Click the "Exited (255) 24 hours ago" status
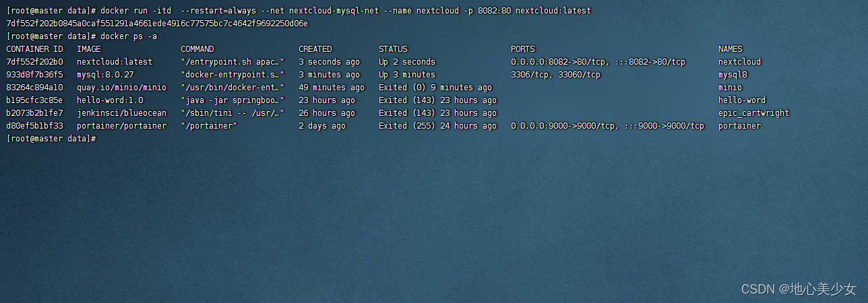Viewport: 868px width, 303px height. (438, 126)
